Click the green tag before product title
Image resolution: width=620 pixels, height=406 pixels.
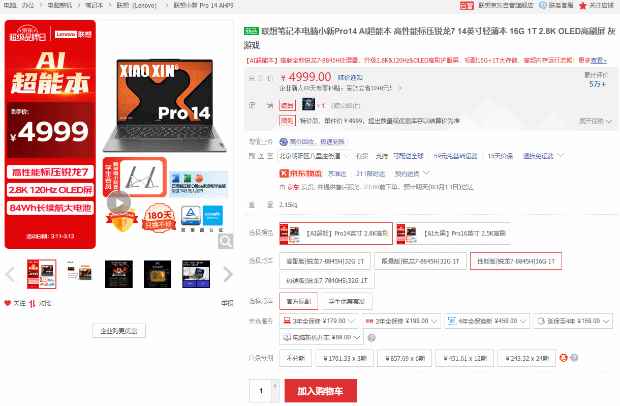[251, 31]
